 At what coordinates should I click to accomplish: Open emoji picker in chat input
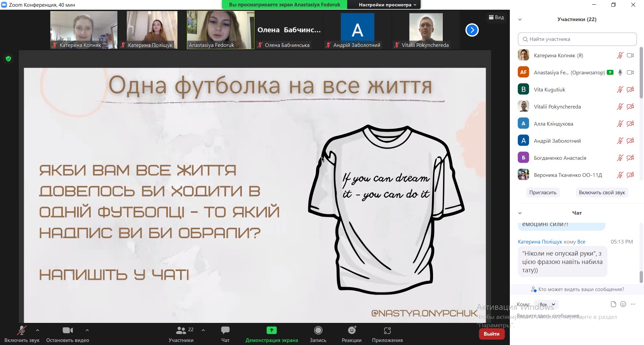623,304
